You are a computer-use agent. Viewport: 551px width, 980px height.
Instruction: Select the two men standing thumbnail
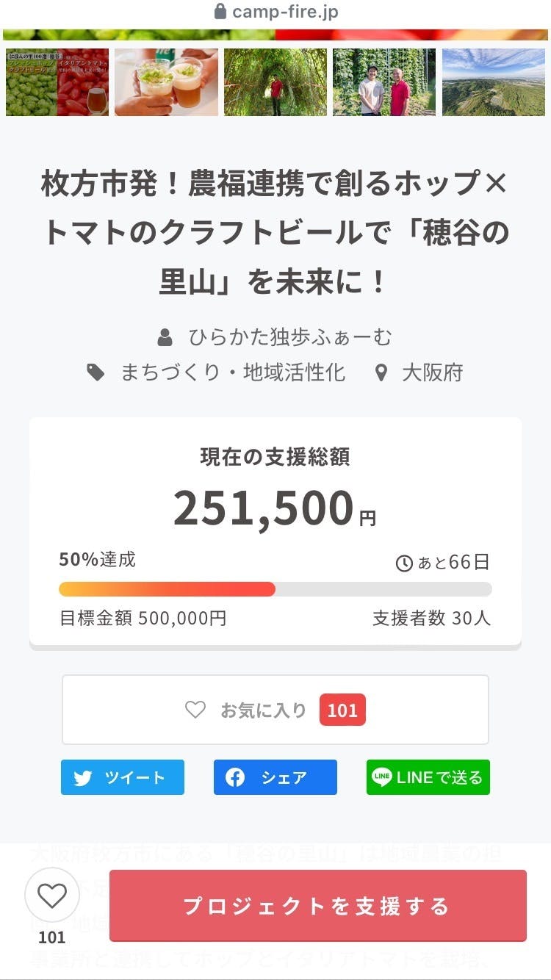384,82
